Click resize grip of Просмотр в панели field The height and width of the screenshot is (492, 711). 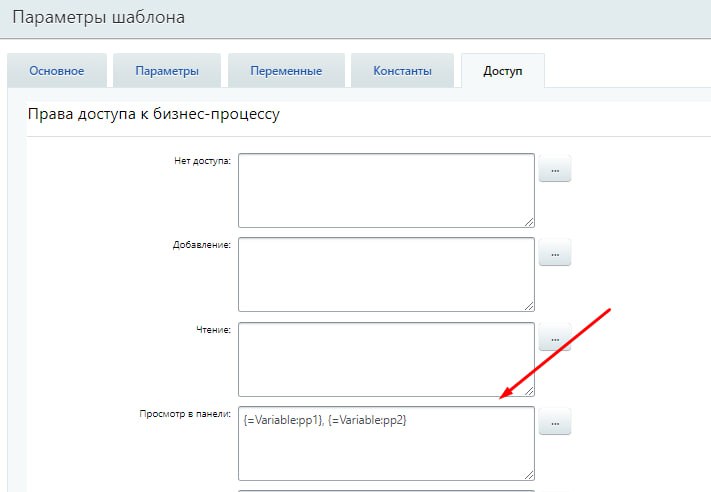(x=529, y=475)
